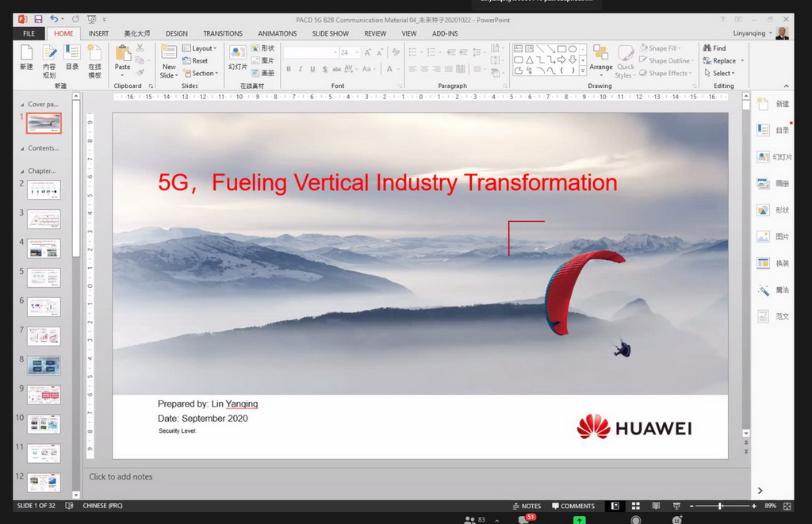Click the Find binoculars icon
The image size is (812, 524).
707,48
